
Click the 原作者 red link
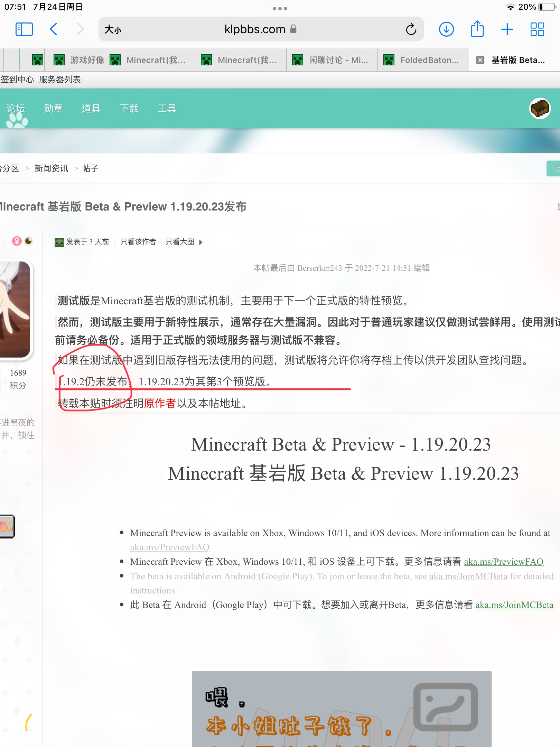pyautogui.click(x=160, y=403)
